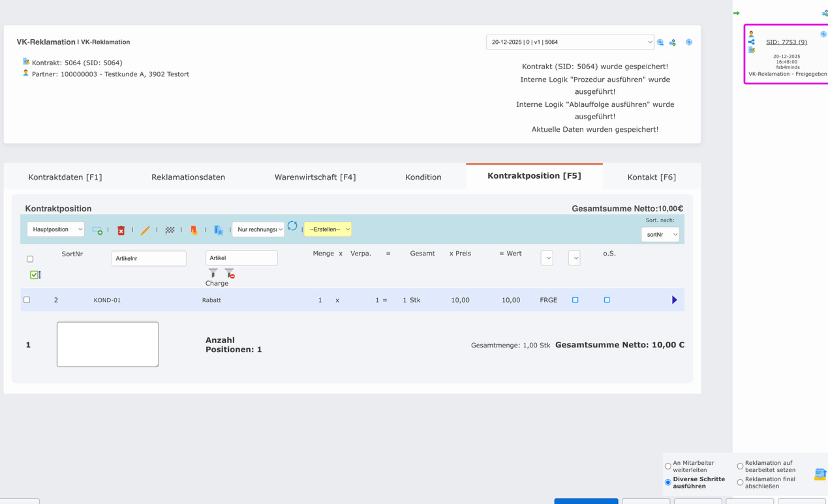This screenshot has width=828, height=504.
Task: Click the red delete position icon
Action: [x=121, y=230]
